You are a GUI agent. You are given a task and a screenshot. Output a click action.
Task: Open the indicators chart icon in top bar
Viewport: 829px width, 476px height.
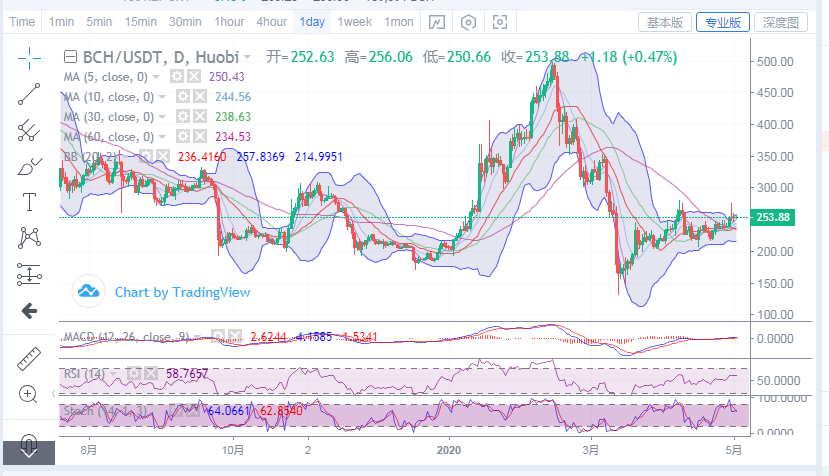click(437, 22)
